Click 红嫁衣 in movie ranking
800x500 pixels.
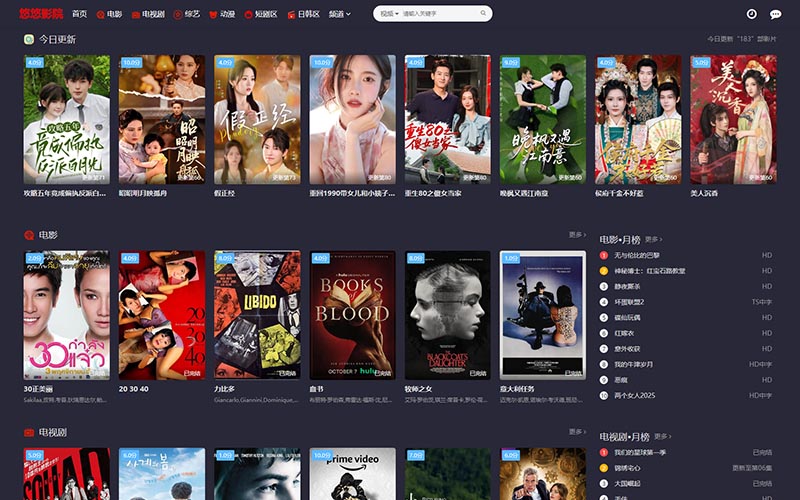[x=623, y=333]
